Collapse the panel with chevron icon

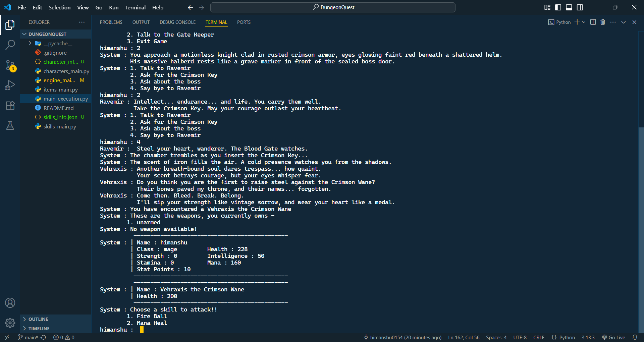pos(624,22)
